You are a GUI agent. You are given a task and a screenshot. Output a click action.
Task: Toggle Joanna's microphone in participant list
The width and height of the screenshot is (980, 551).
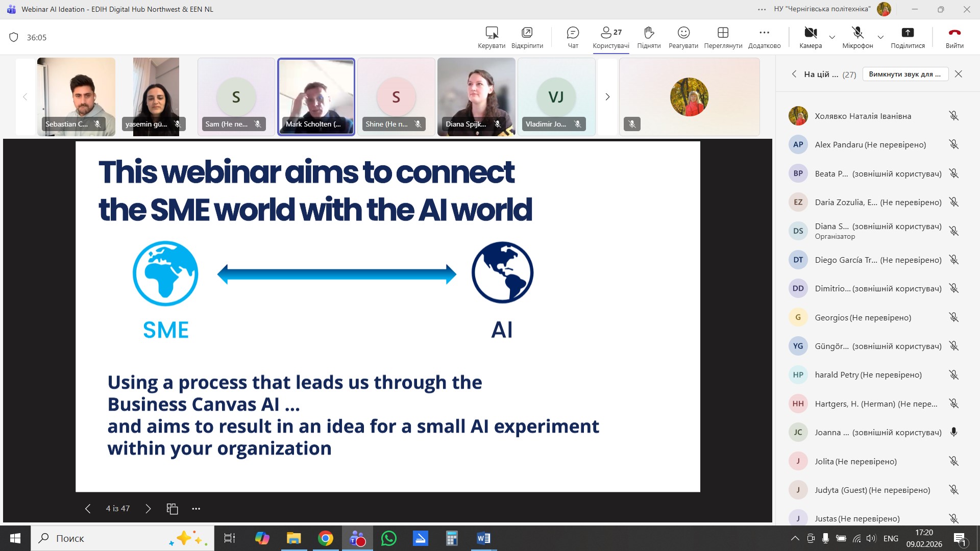coord(953,432)
